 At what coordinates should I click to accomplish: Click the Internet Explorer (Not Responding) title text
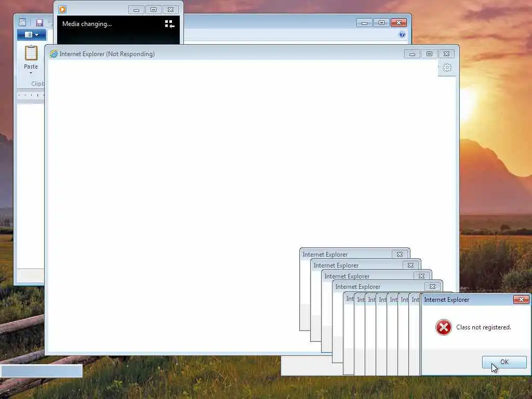[x=107, y=54]
